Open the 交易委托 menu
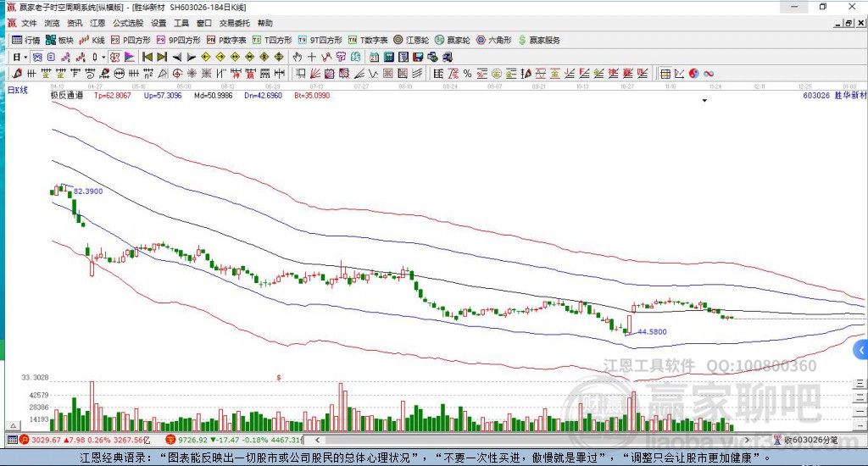This screenshot has height=466, width=868. click(x=234, y=23)
